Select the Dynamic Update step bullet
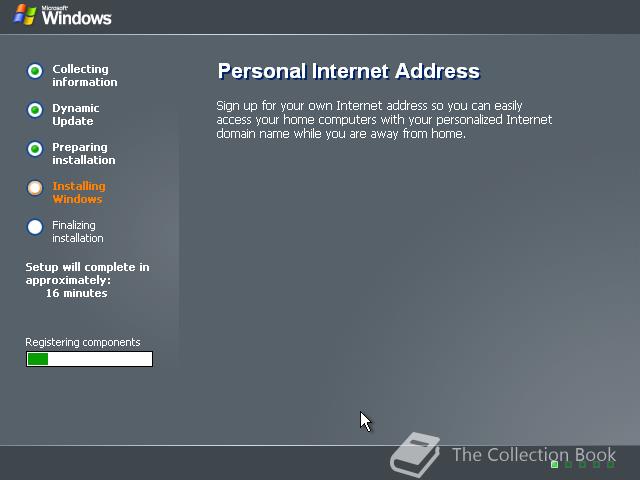The image size is (640, 480). coord(35,110)
